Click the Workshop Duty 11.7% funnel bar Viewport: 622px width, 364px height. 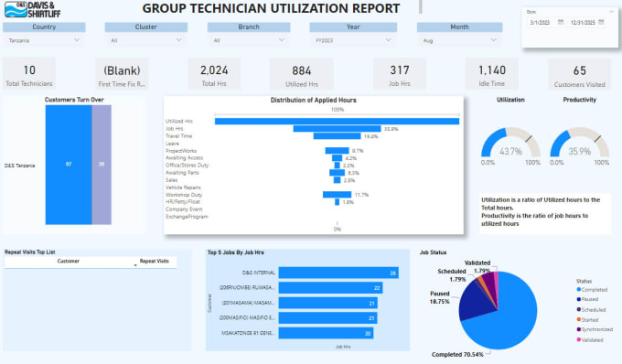[x=338, y=195]
